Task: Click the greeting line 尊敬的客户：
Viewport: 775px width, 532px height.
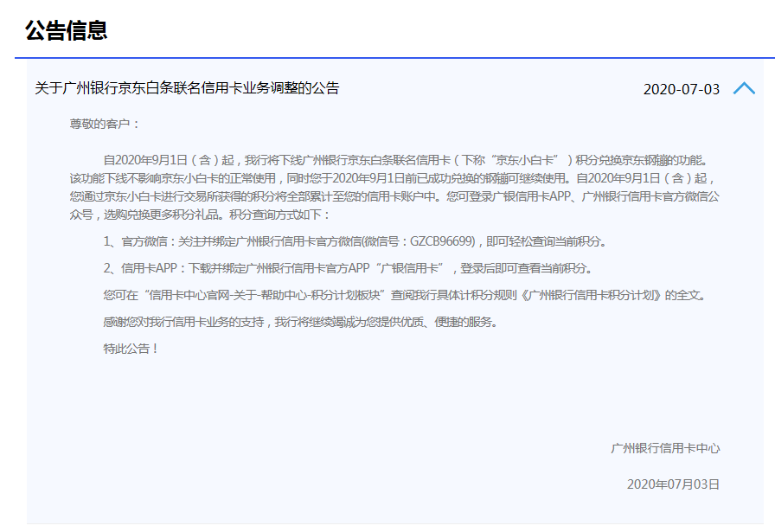Action: 106,124
